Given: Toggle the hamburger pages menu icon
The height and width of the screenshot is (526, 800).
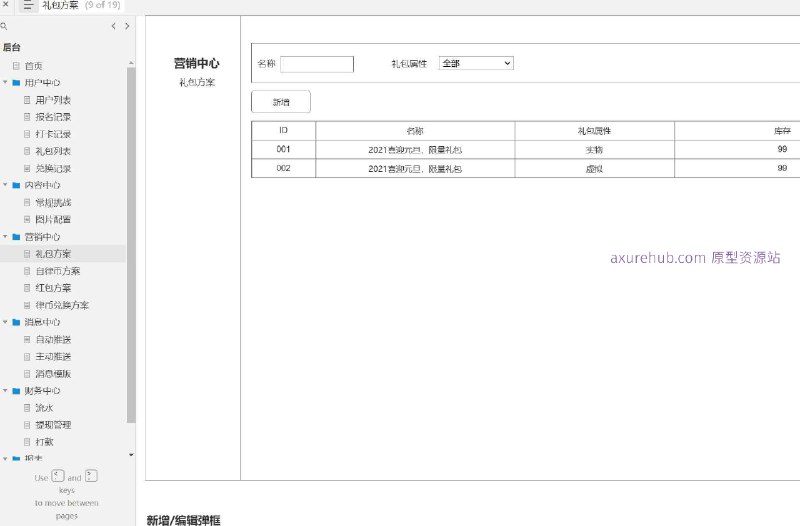Looking at the screenshot, I should click(x=28, y=6).
